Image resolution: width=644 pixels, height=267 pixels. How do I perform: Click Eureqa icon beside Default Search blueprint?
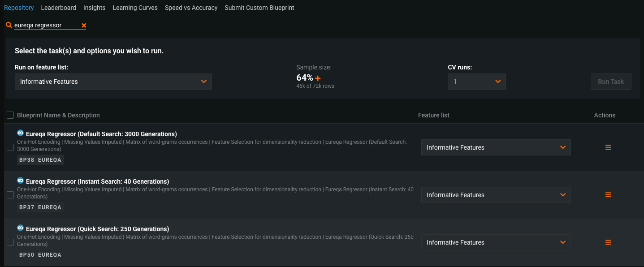(20, 133)
